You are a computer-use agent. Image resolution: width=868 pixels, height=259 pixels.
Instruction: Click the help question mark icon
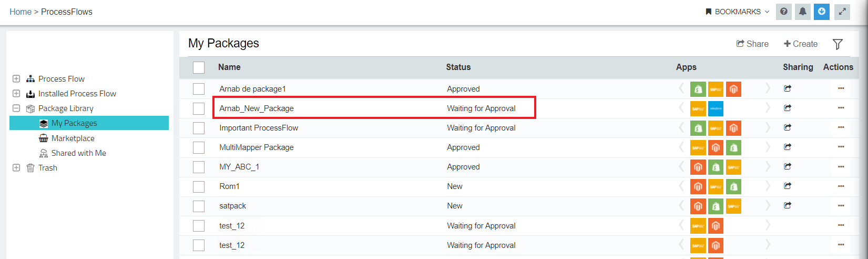(784, 12)
